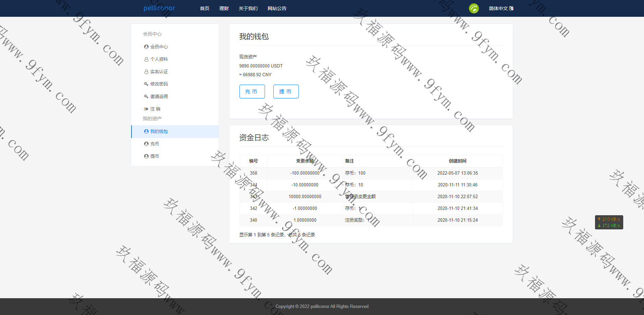Click the key icon beside 修改密码

(146, 84)
